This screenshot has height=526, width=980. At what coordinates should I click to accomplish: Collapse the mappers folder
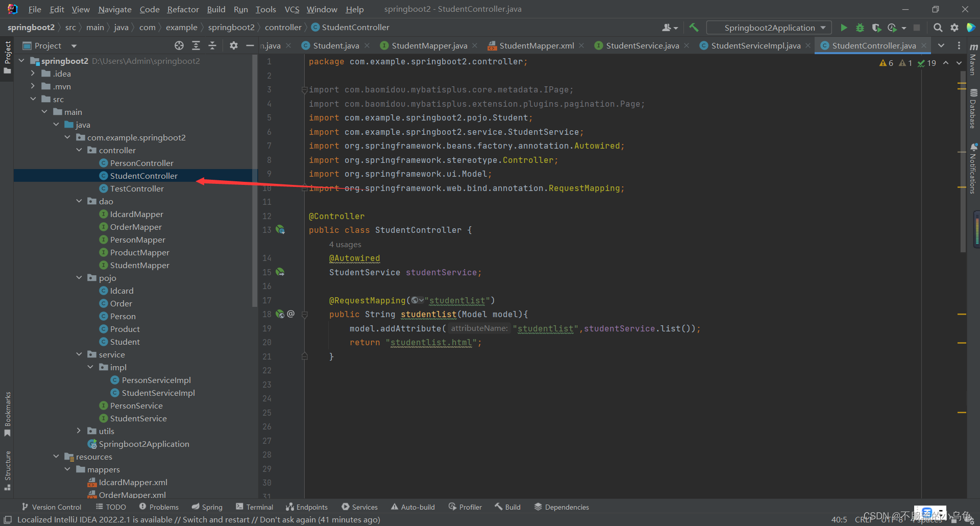coord(67,469)
